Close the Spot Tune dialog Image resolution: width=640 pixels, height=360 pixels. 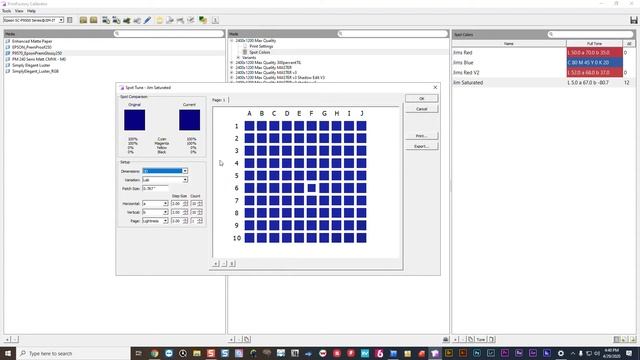(x=435, y=87)
